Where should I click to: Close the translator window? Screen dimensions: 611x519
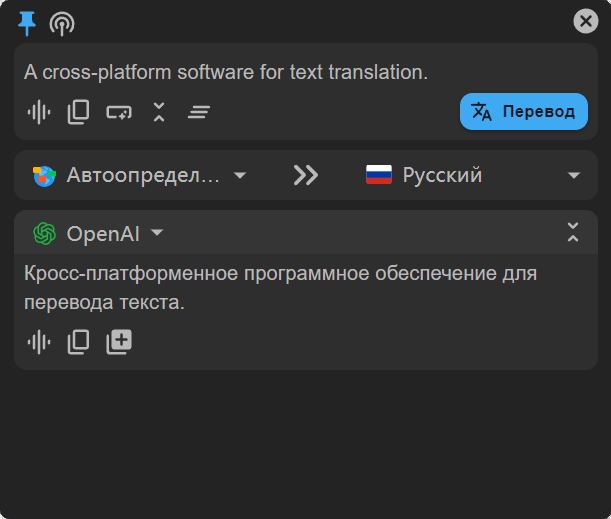585,21
